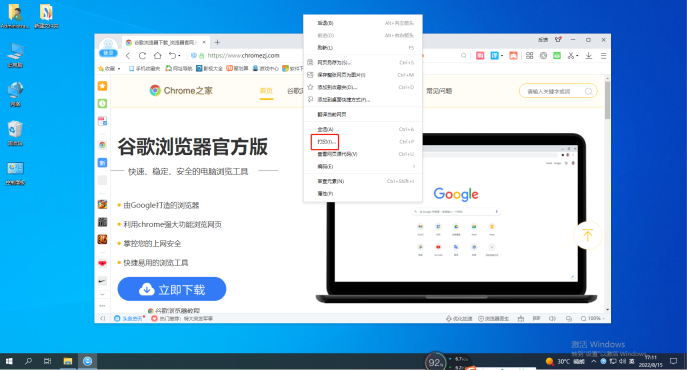Open the Recycle Bin desktop icon
The width and height of the screenshot is (687, 370).
pyautogui.click(x=15, y=133)
